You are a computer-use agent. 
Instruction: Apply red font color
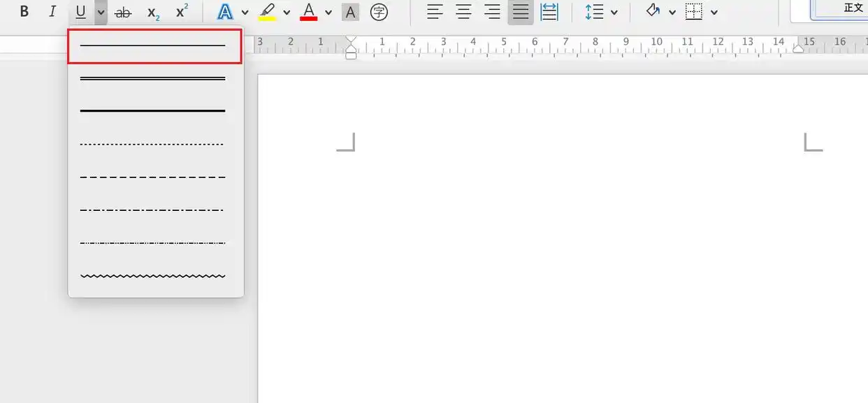tap(309, 12)
